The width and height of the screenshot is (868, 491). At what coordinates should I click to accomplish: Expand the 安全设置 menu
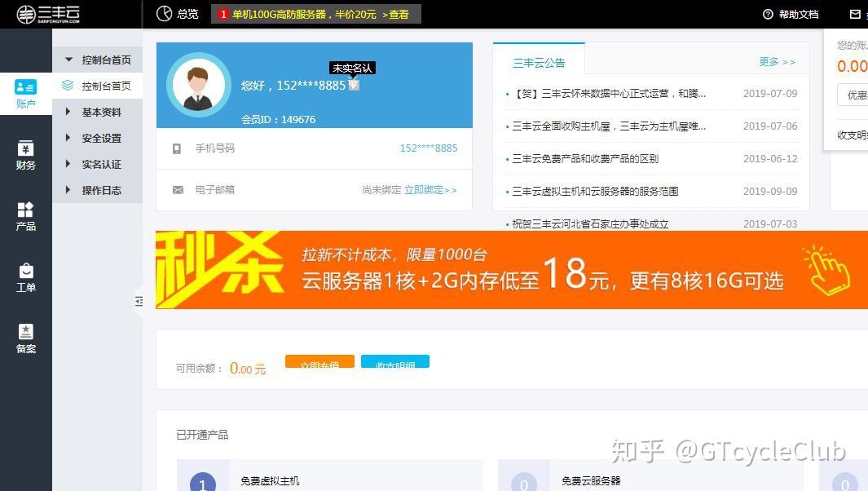click(x=98, y=138)
